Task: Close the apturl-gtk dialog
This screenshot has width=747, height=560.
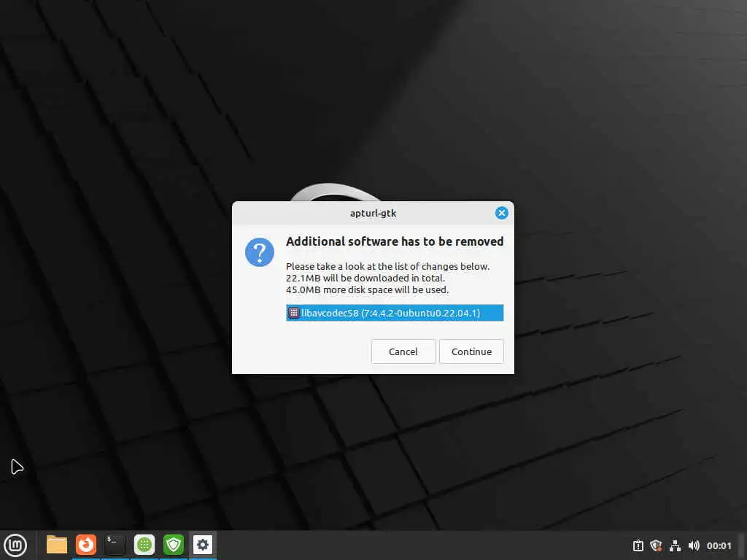Action: click(x=501, y=213)
